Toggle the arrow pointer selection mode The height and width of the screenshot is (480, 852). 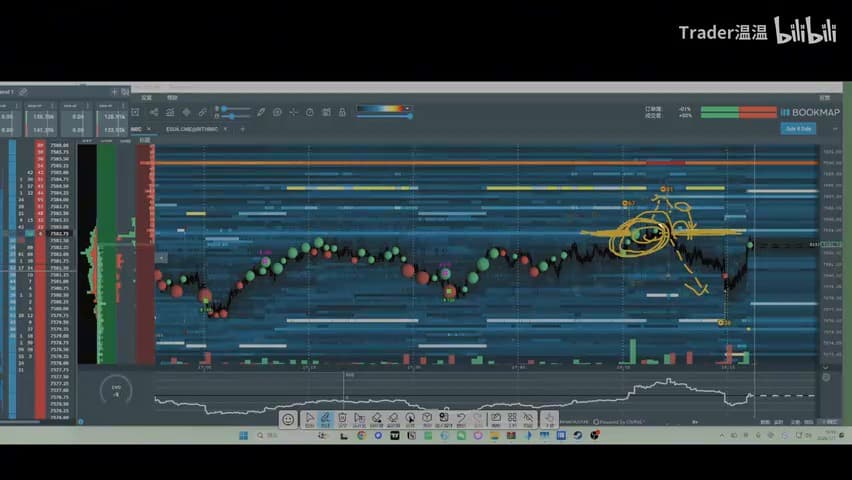coord(309,419)
